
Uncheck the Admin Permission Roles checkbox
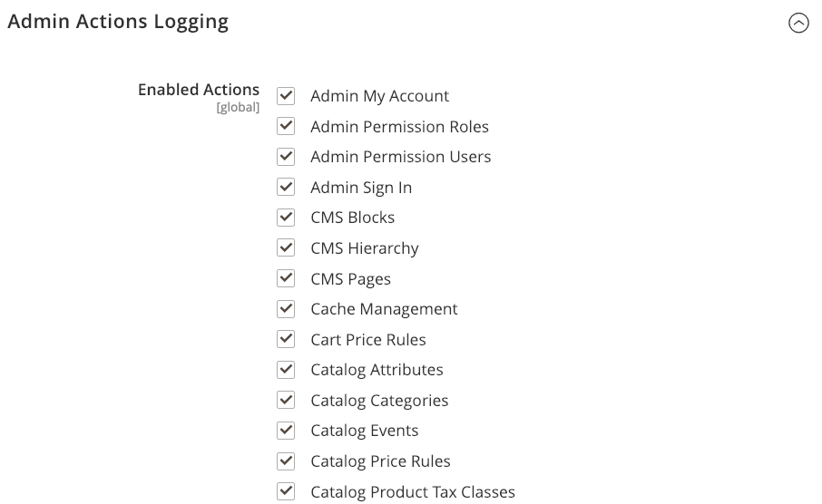[x=286, y=127]
